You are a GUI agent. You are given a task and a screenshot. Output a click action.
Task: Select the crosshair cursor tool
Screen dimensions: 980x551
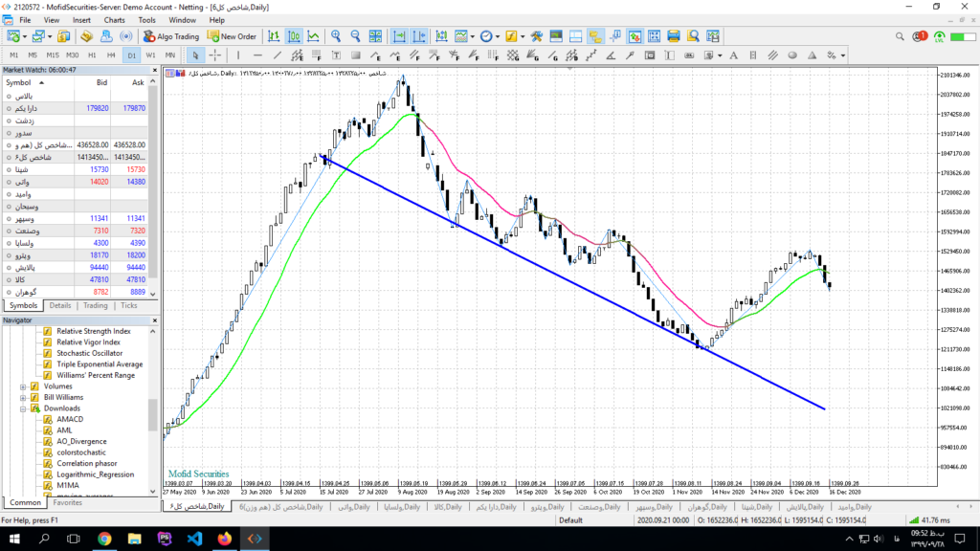(216, 55)
